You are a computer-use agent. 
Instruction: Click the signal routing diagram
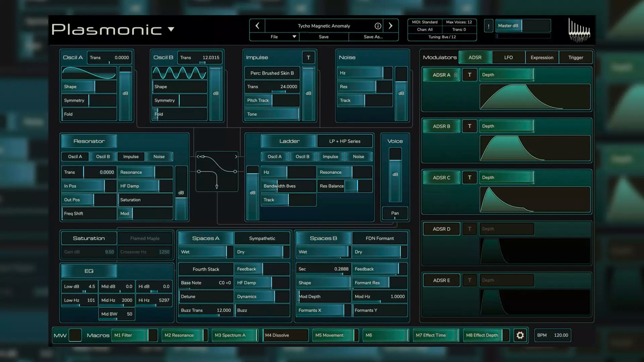[217, 171]
